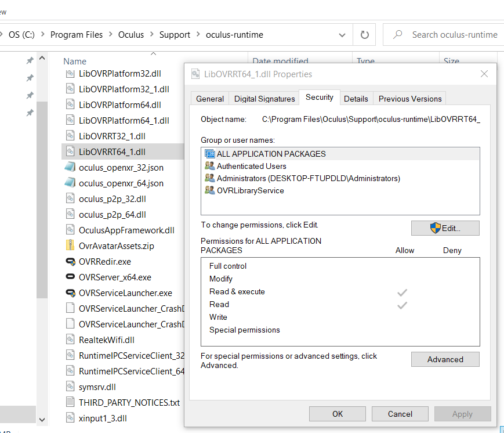Click the oculus_p2p_32.dll file icon
This screenshot has width=504, height=433.
coord(70,198)
